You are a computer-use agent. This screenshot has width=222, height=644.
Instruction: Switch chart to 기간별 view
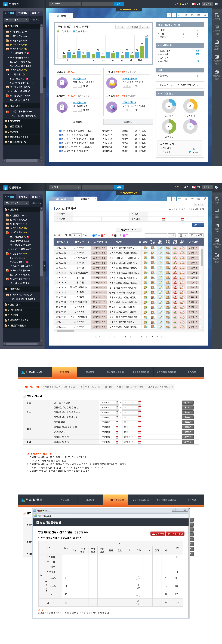point(145,27)
